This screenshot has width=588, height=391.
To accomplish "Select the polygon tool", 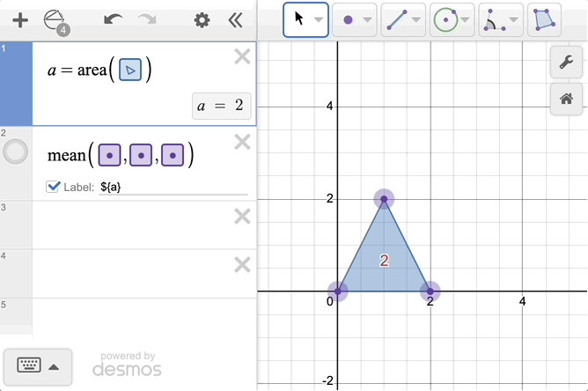I will click(x=544, y=19).
